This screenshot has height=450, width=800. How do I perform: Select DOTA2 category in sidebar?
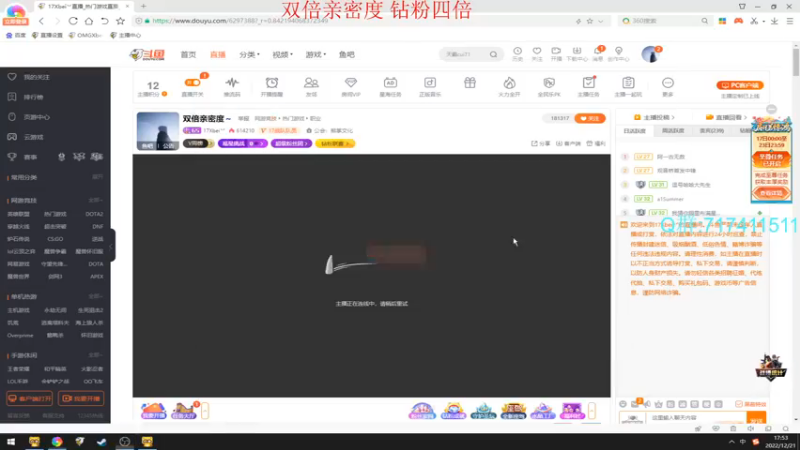94,214
